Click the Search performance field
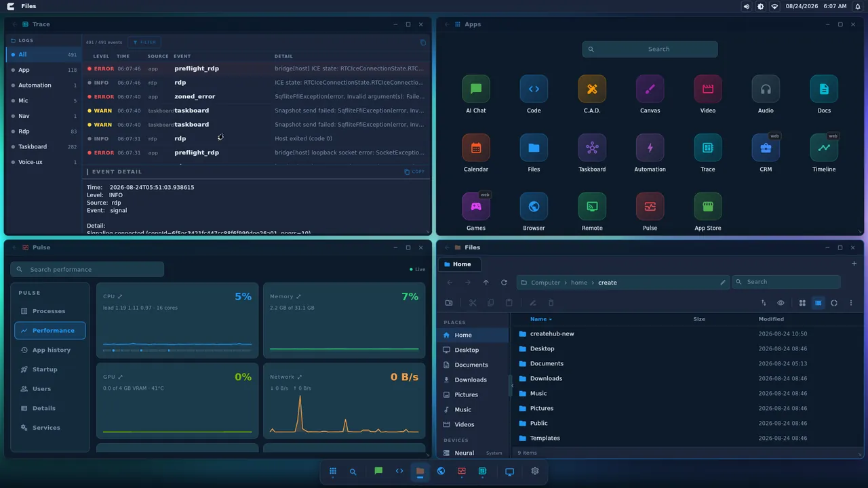 pyautogui.click(x=87, y=269)
